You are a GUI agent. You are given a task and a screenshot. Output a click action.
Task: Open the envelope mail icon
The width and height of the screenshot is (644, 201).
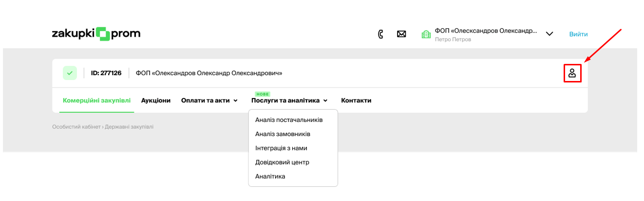click(x=401, y=34)
